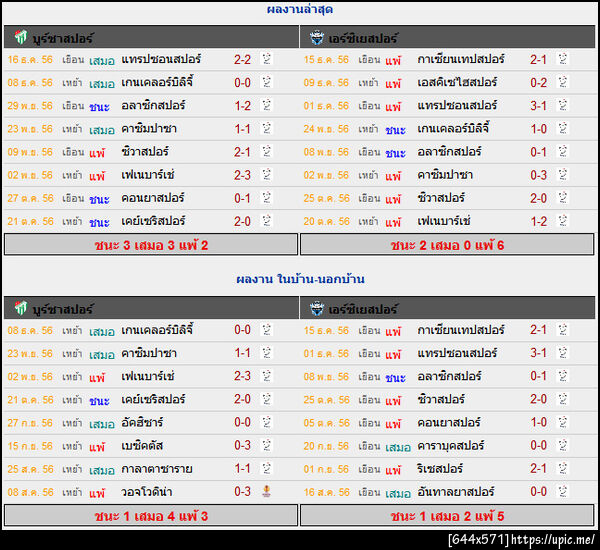Screen dimensions: 600x550
Task: Click the 2-2 score against แทรปซอนสปอร์
Action: coord(243,60)
